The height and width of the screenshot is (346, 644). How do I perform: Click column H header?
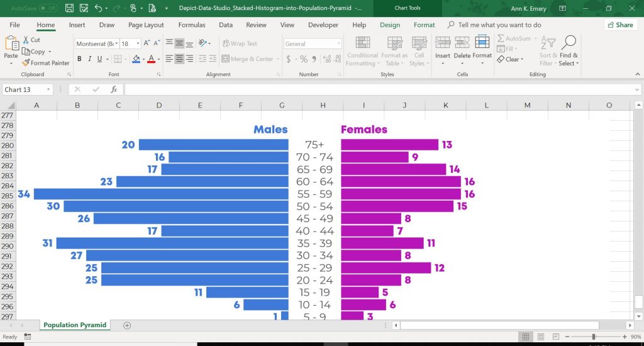(x=323, y=105)
